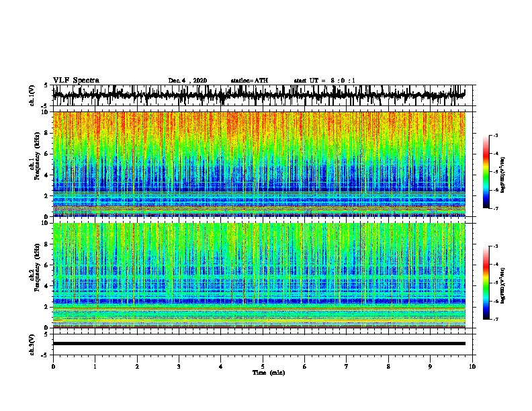Screen dimensions: 532x411
Task: Click the "5" tick on ch.1(V) axis
Action: pyautogui.click(x=46, y=85)
